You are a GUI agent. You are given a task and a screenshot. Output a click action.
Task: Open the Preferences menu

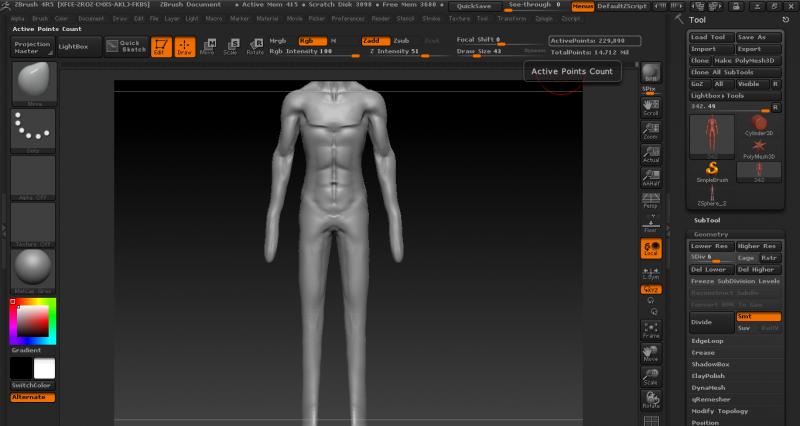click(348, 18)
